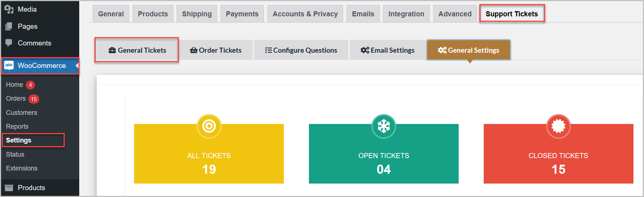Click the WooCommerce logo icon

coord(9,65)
